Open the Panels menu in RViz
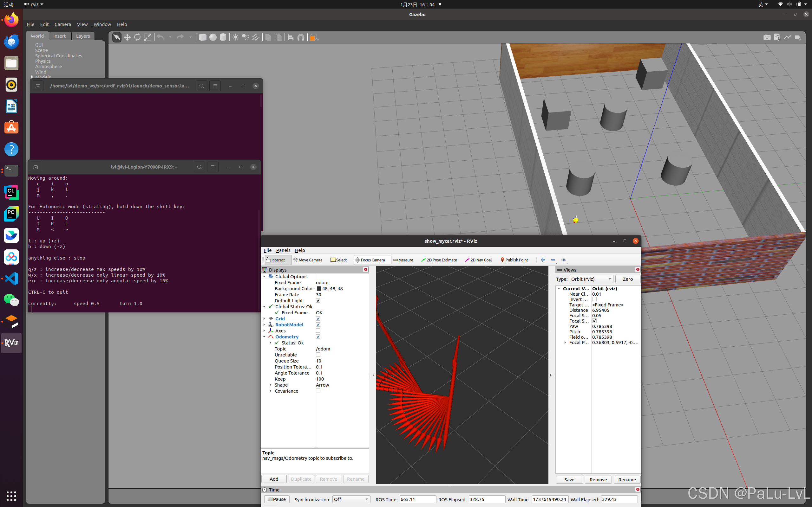 (283, 250)
